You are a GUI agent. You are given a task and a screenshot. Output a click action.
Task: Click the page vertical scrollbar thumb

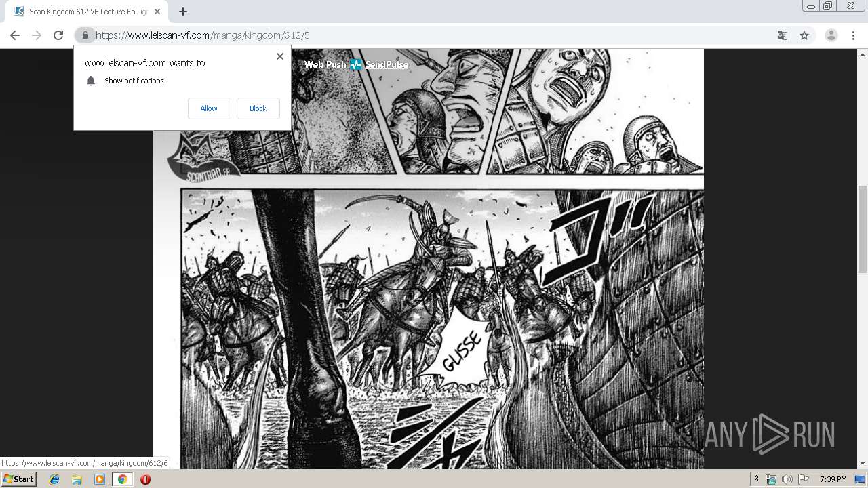point(862,228)
